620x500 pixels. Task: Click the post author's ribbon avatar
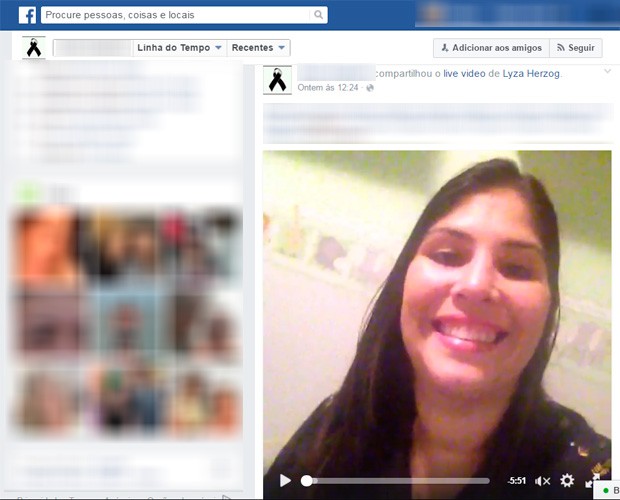(277, 79)
